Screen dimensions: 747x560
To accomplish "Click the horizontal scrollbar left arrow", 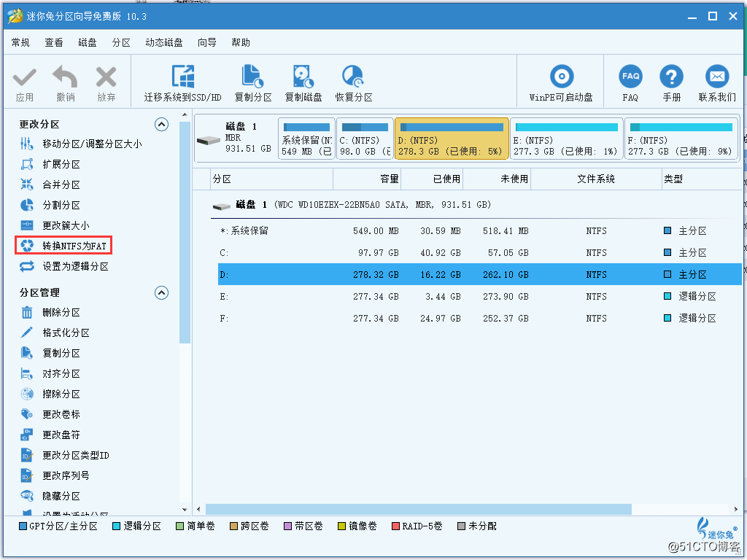I will (x=198, y=510).
